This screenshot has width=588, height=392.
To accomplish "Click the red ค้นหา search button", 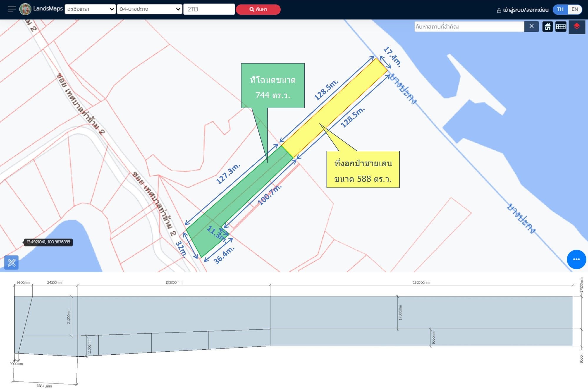I will tap(258, 9).
